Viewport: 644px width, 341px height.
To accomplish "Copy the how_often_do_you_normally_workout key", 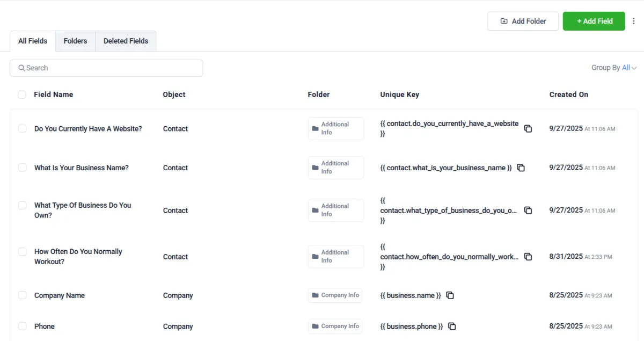I will [528, 257].
